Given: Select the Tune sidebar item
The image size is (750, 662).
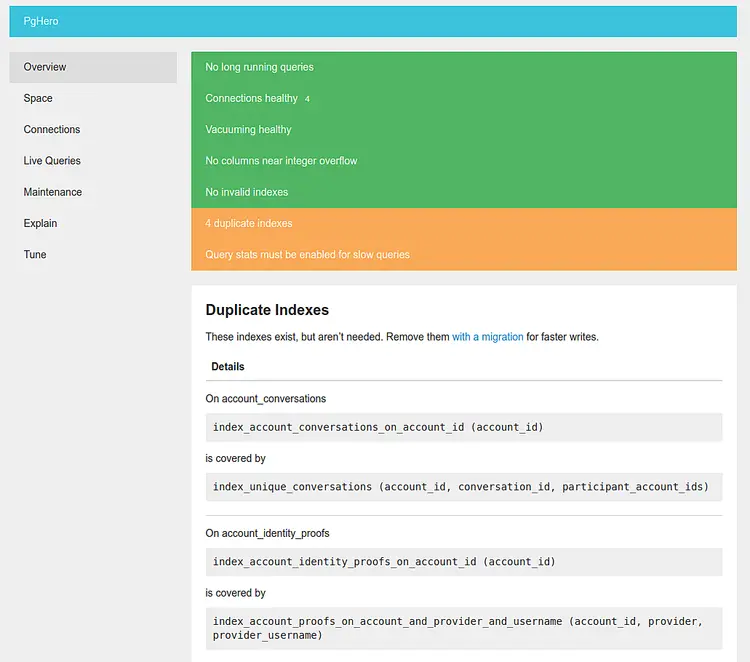Looking at the screenshot, I should click(x=93, y=254).
